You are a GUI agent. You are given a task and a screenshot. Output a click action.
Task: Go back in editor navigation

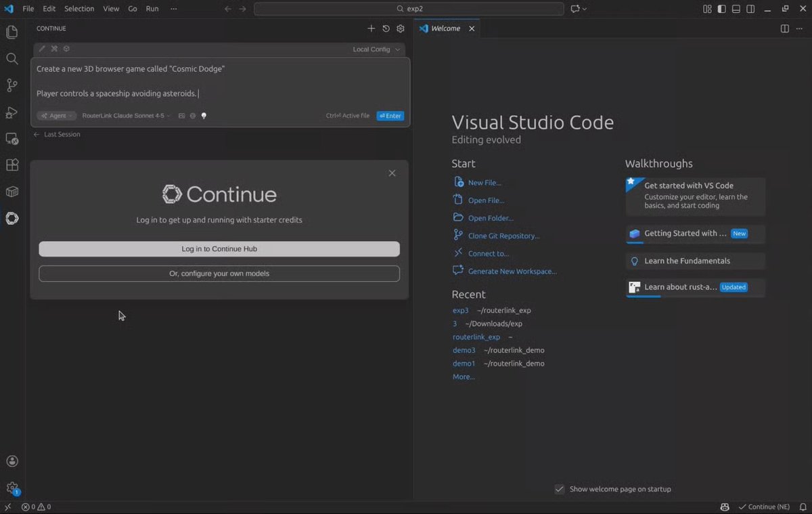coord(227,9)
